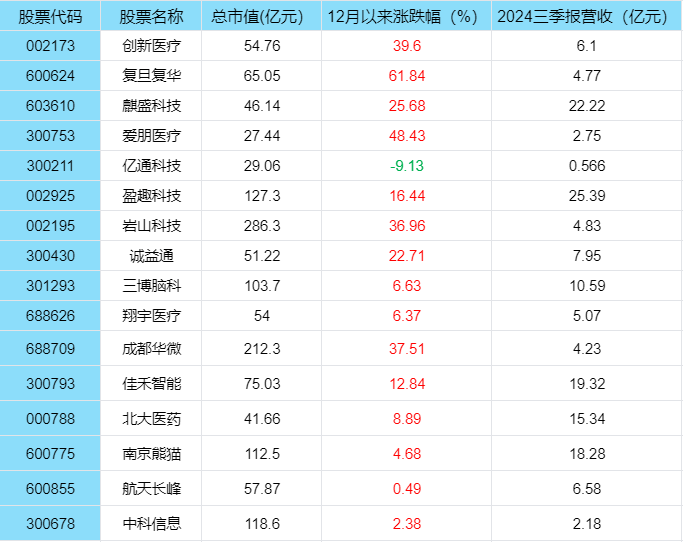Click the 0.49 percent change cell
Image resolution: width=683 pixels, height=542 pixels.
click(x=406, y=489)
